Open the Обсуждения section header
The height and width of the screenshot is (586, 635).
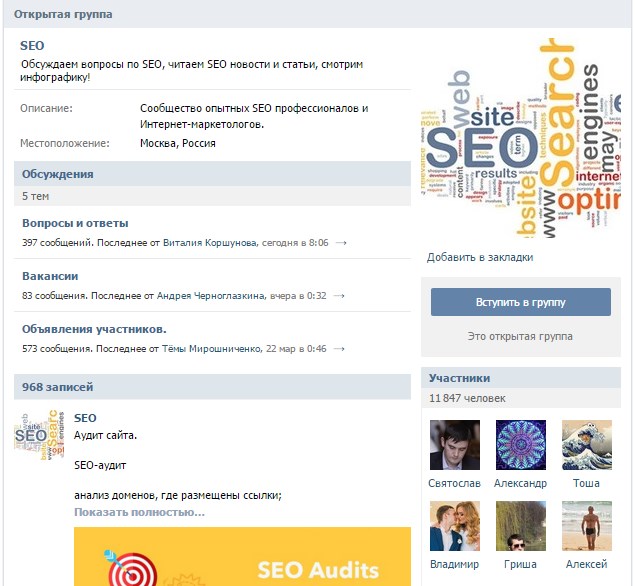(58, 174)
